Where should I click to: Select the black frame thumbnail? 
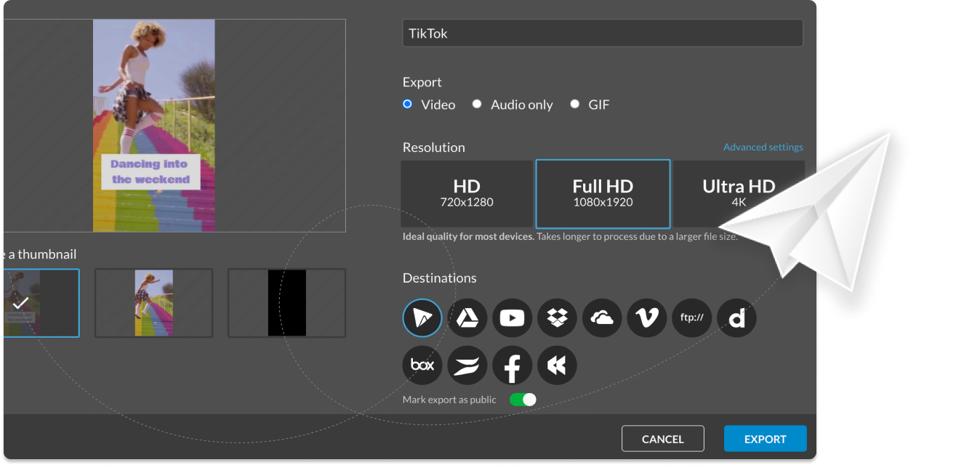(x=287, y=303)
